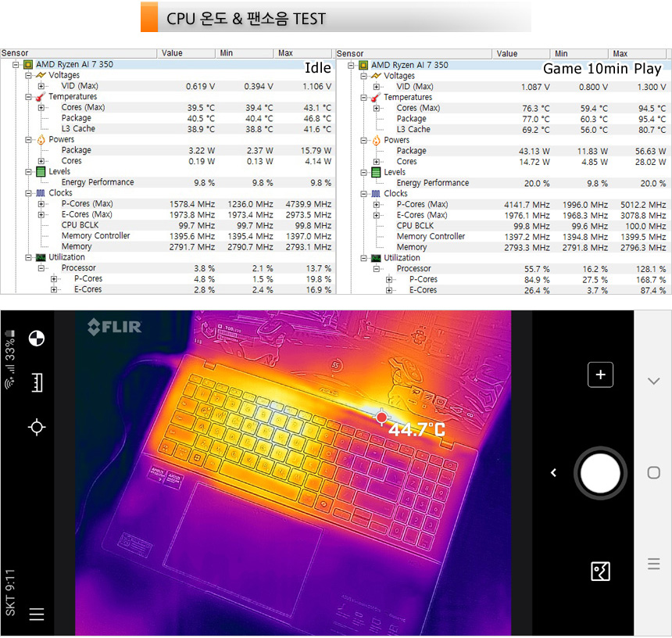Expand Cores (Max) temperatures in Game panel
This screenshot has width=672, height=638.
[377, 109]
